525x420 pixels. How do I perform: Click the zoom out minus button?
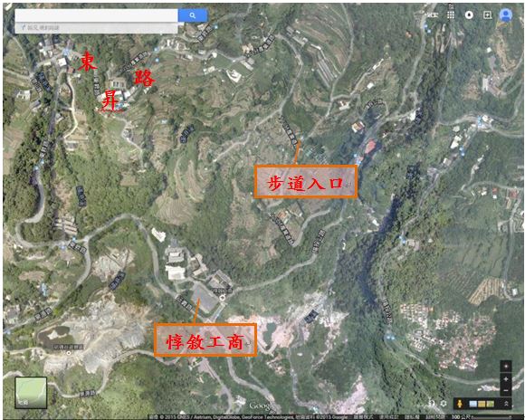click(x=506, y=390)
